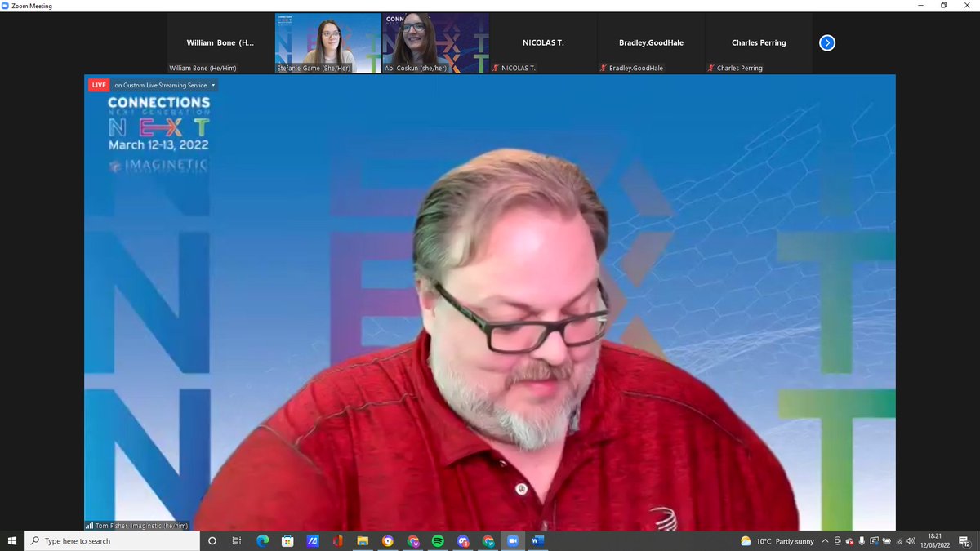980x551 pixels.
Task: Open Microsoft Store from the taskbar
Action: (287, 540)
